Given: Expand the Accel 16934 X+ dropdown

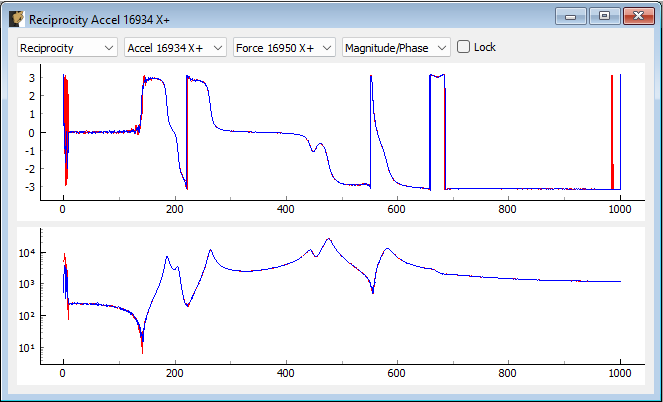Looking at the screenshot, I should coord(175,47).
